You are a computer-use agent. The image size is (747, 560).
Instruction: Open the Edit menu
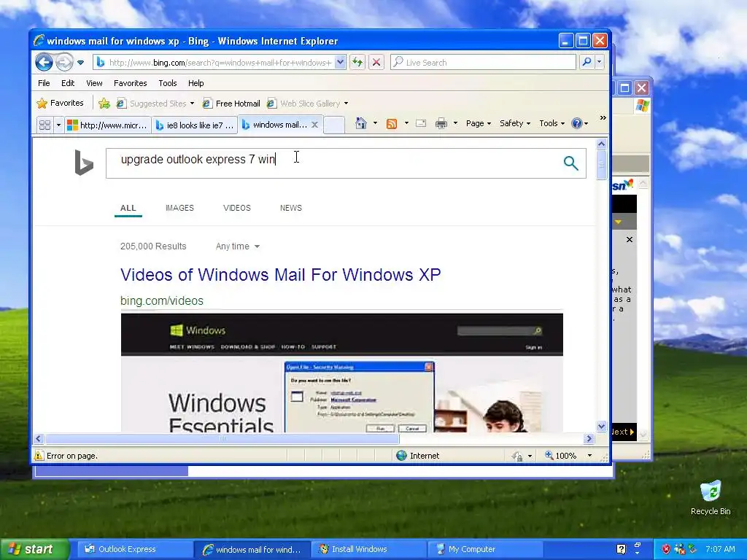(x=68, y=83)
